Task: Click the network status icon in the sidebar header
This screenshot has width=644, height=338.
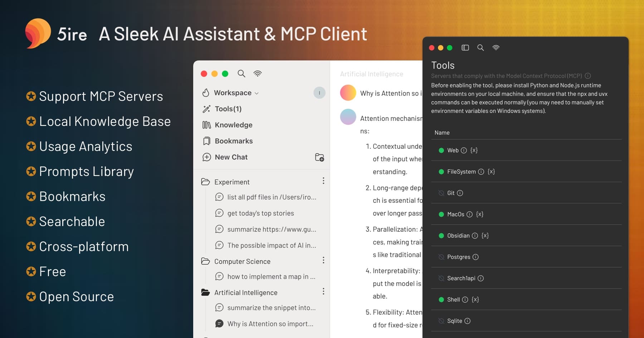Action: point(257,73)
